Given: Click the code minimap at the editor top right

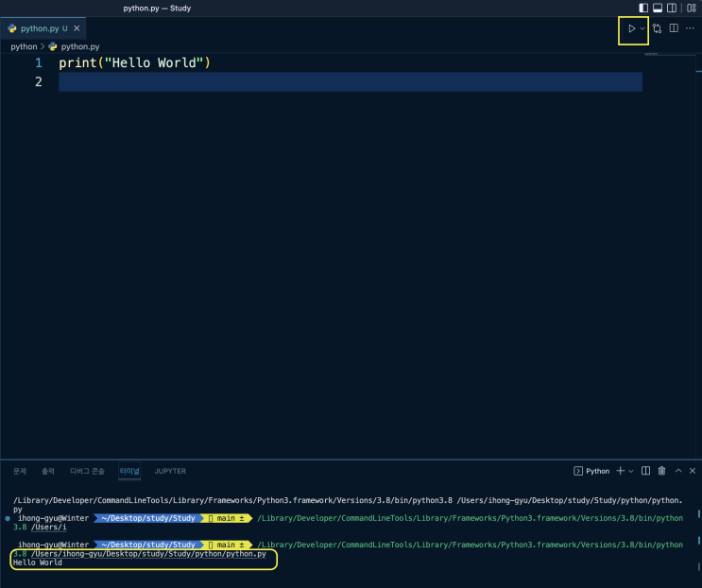Looking at the screenshot, I should (x=651, y=54).
